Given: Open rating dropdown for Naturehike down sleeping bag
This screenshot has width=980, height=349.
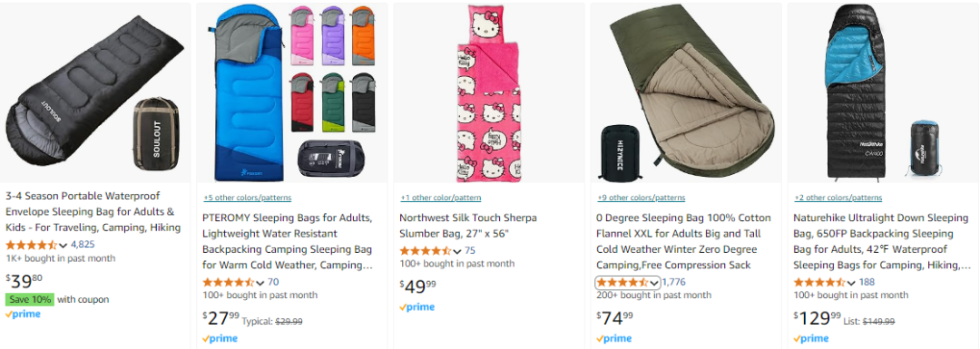Looking at the screenshot, I should tap(851, 282).
